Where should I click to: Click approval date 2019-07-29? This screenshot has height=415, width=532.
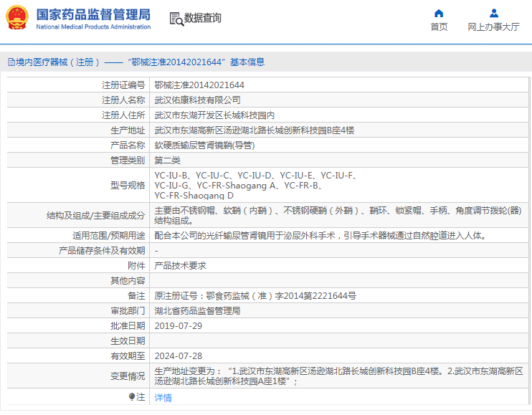(x=179, y=325)
